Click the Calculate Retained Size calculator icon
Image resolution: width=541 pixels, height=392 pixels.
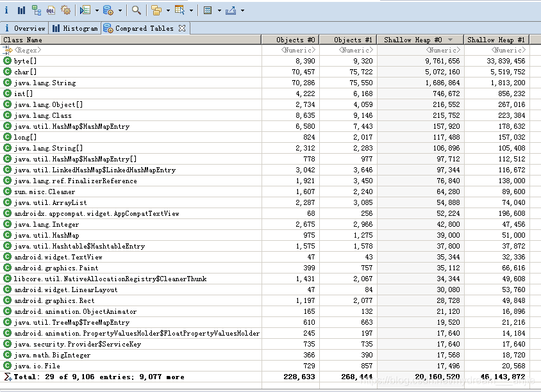pos(208,10)
